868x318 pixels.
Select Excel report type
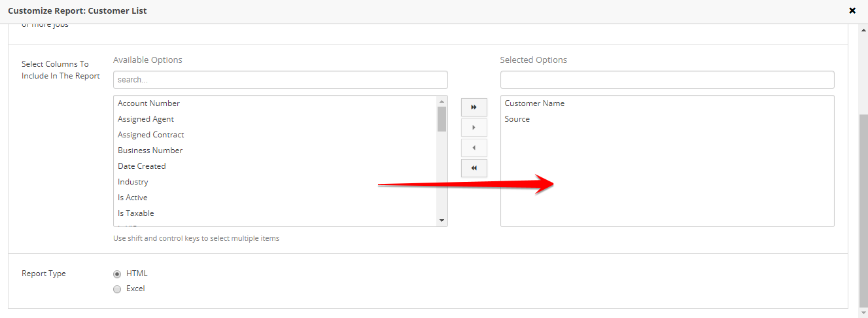117,289
